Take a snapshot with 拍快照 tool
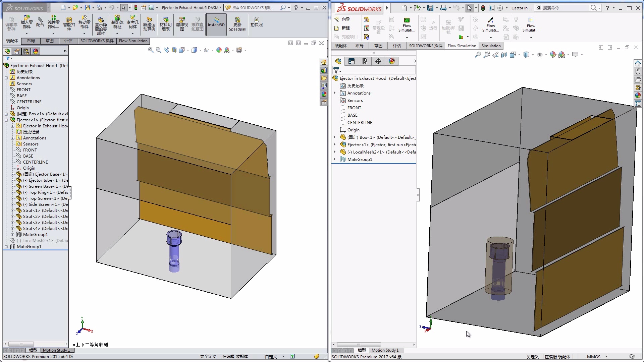This screenshot has height=362, width=644. (257, 23)
